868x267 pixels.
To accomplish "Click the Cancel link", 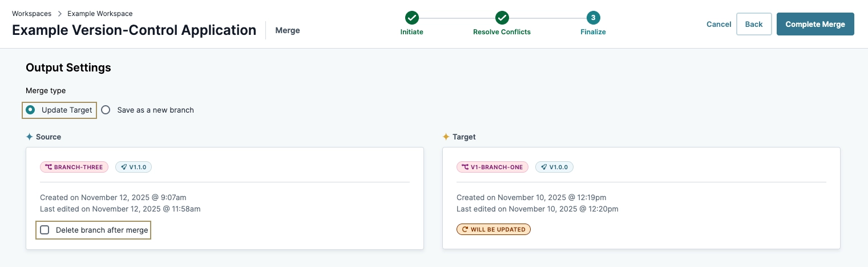I will click(x=718, y=24).
